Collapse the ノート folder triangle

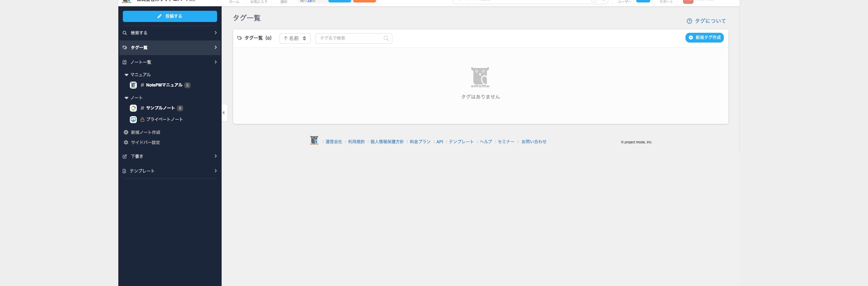tap(126, 98)
